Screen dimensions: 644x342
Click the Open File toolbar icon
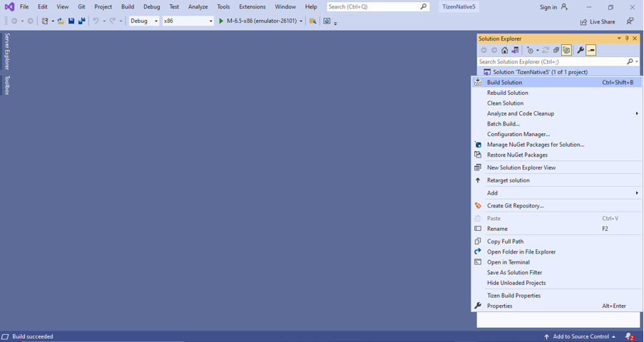[x=61, y=21]
